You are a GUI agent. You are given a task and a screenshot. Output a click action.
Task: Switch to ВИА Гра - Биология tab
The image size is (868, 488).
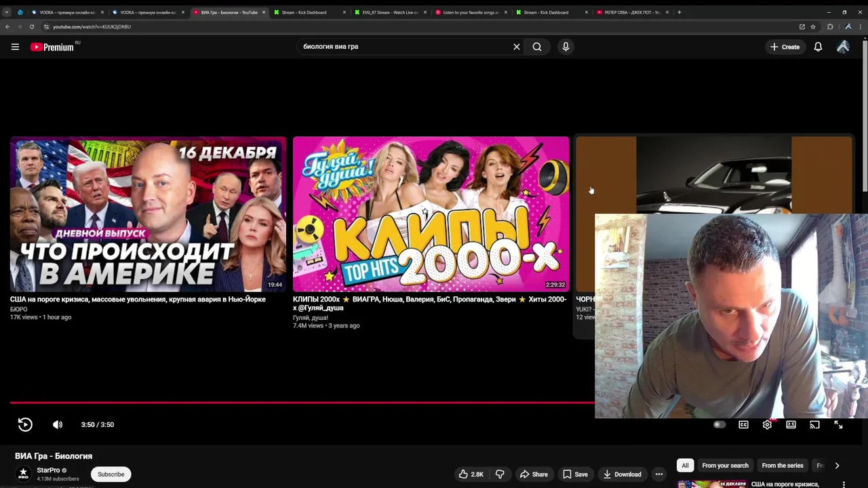(229, 12)
